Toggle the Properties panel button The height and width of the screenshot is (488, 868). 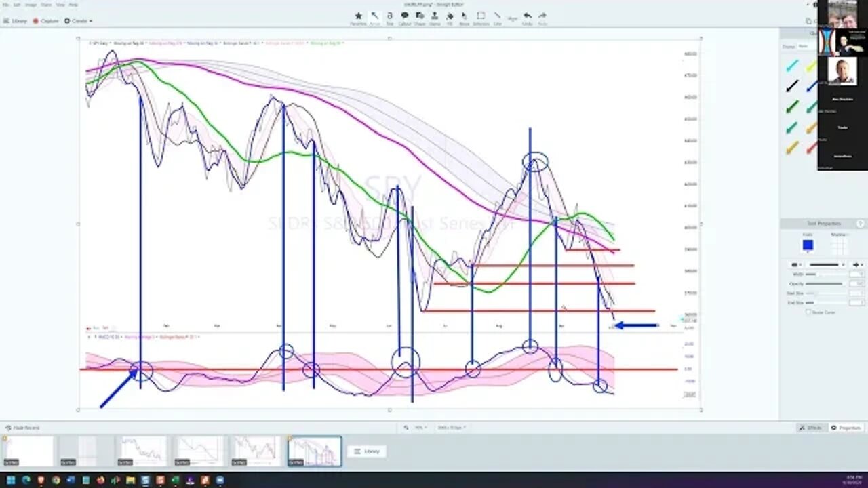click(x=846, y=428)
